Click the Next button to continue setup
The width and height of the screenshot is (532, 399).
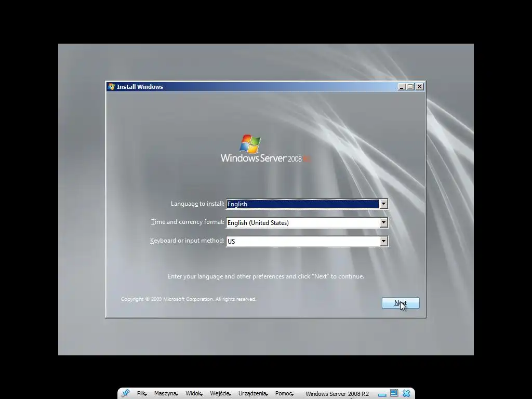pyautogui.click(x=401, y=303)
